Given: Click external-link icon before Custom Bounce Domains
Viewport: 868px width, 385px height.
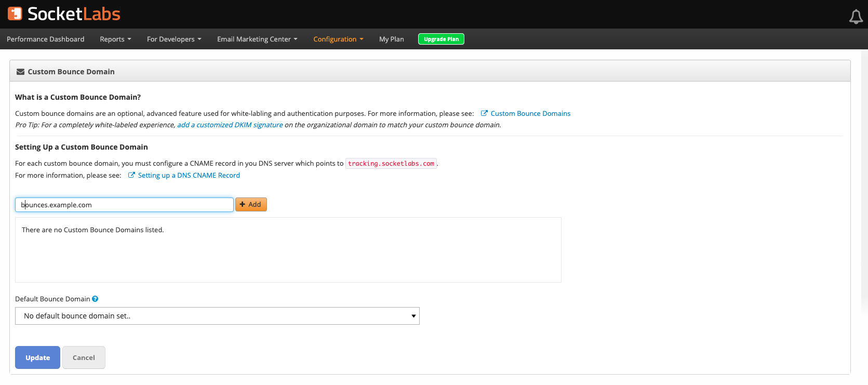Looking at the screenshot, I should coord(484,113).
